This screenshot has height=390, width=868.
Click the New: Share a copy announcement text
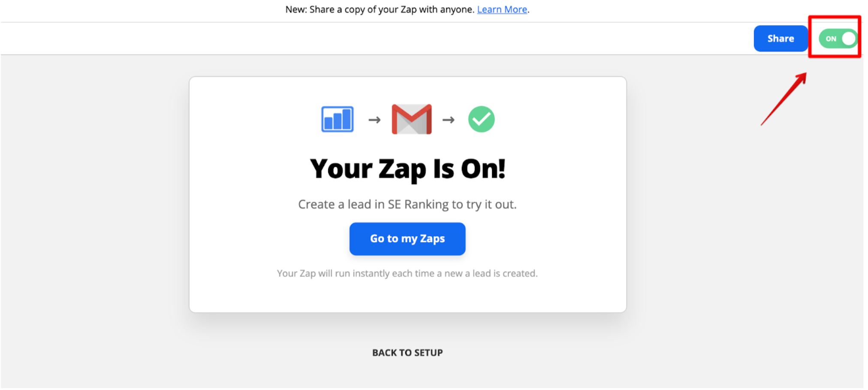click(380, 9)
